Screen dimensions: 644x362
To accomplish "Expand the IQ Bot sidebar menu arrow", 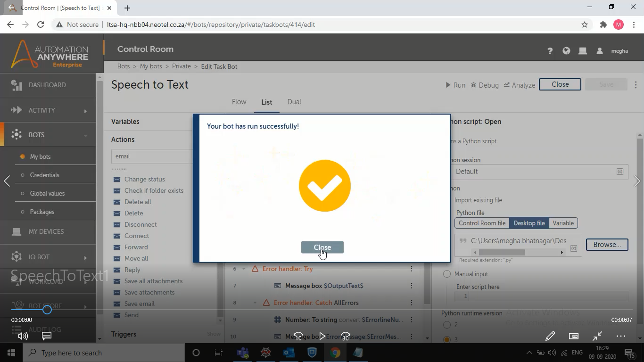I will [85, 258].
